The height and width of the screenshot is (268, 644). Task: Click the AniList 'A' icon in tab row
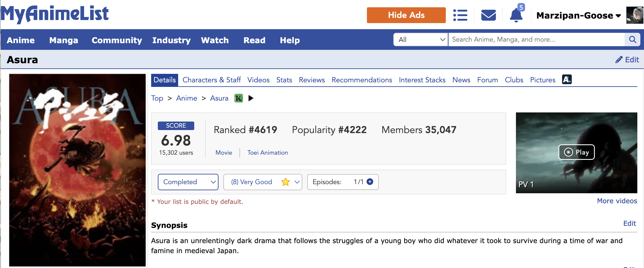coord(567,80)
